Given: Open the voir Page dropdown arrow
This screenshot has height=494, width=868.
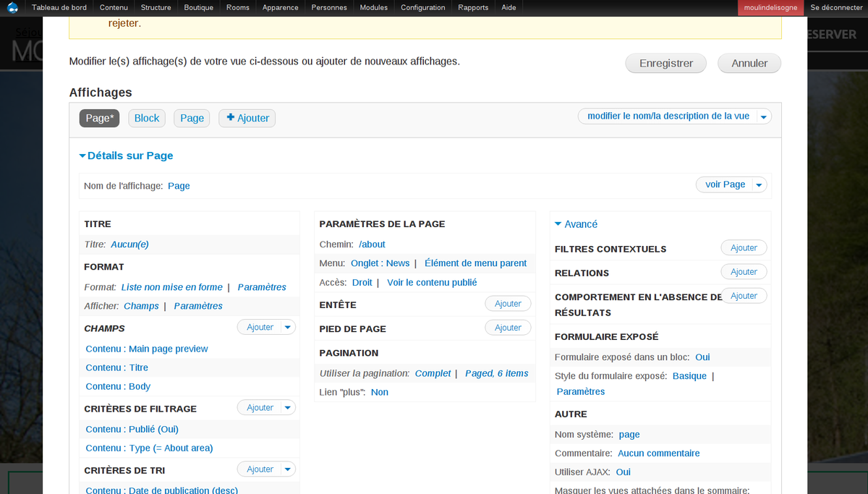Looking at the screenshot, I should pos(759,185).
